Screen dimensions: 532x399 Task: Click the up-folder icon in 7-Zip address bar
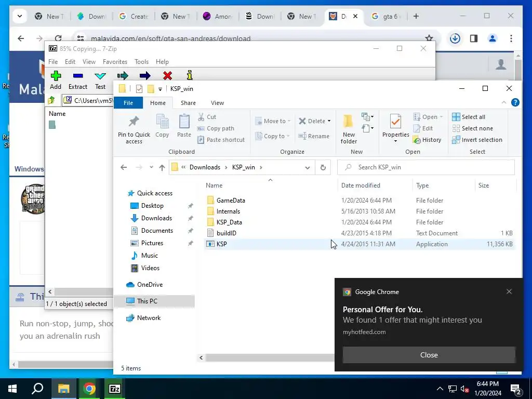pyautogui.click(x=52, y=100)
